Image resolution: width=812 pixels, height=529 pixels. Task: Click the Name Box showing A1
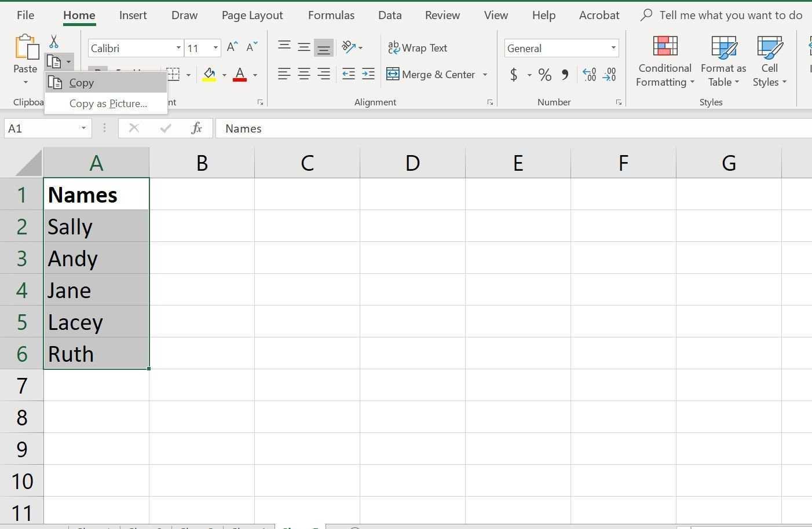(x=41, y=128)
